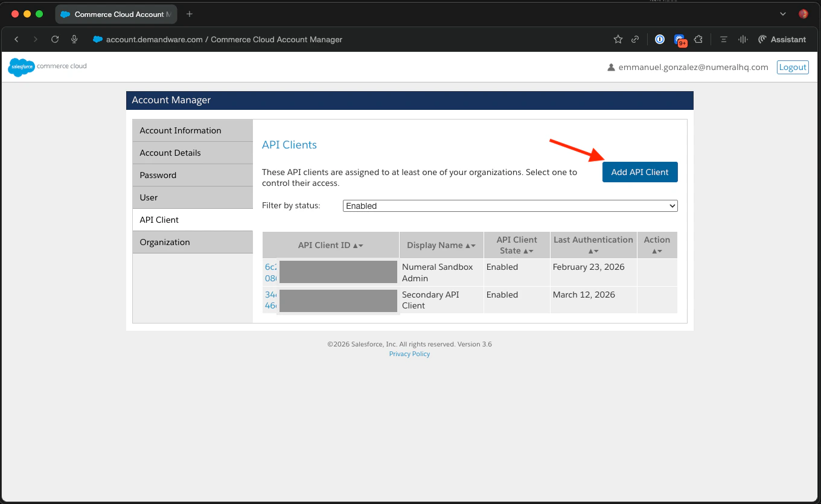
Task: Click the account email address text
Action: (693, 67)
